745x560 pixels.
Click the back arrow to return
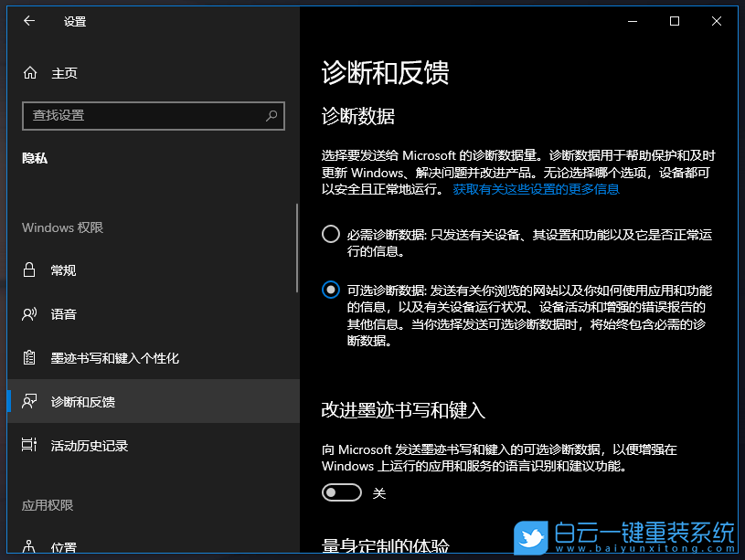[x=28, y=21]
